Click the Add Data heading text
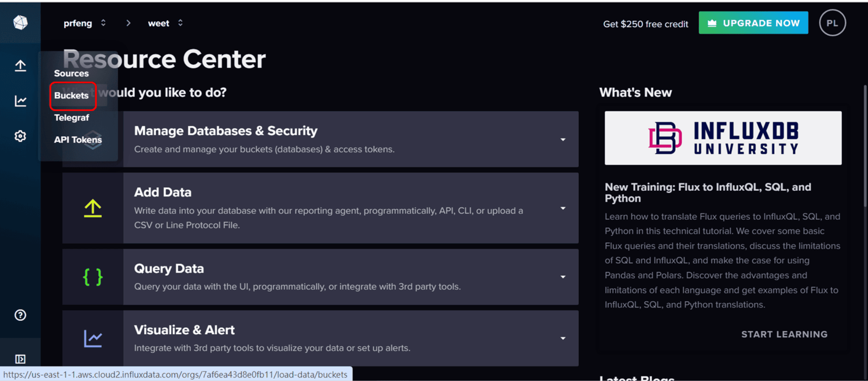Image resolution: width=868 pixels, height=381 pixels. [x=163, y=192]
